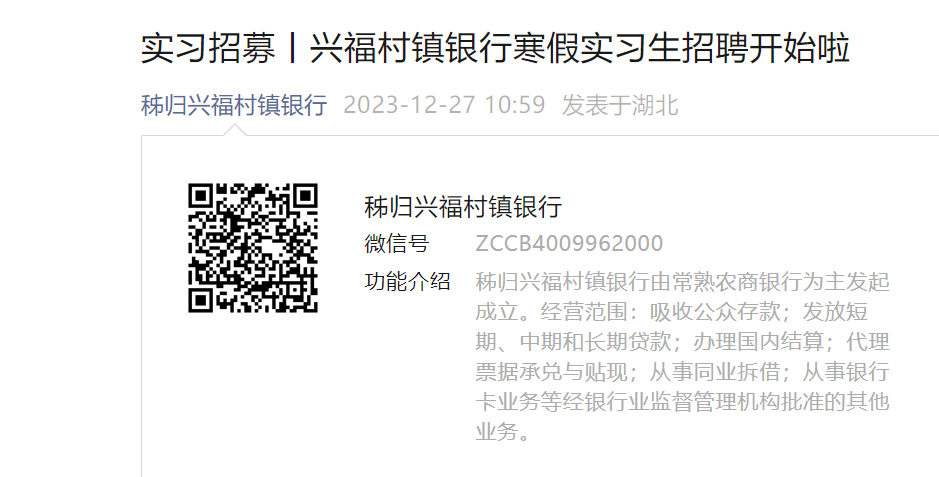Select the account name inside profile card
Viewport: 939px width, 477px height.
[463, 207]
